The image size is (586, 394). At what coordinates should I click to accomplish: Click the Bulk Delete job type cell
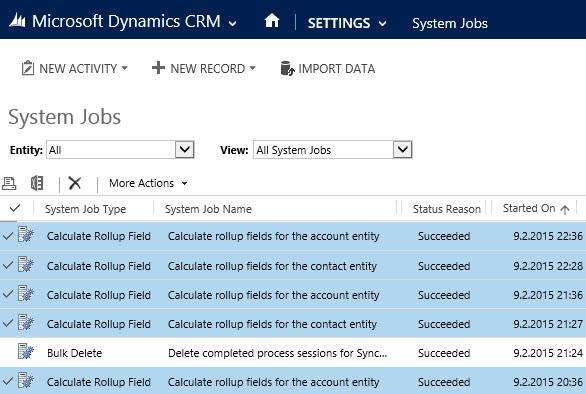[74, 353]
